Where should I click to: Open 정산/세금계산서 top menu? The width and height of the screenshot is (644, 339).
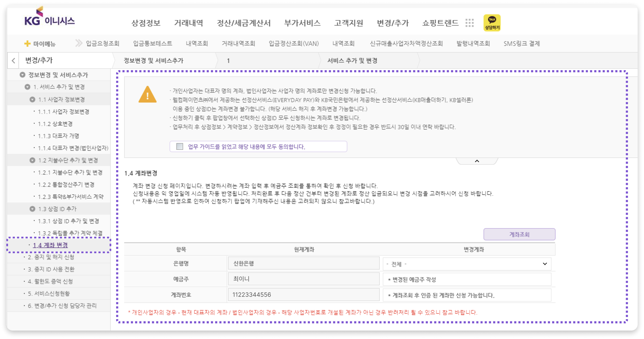click(x=243, y=23)
